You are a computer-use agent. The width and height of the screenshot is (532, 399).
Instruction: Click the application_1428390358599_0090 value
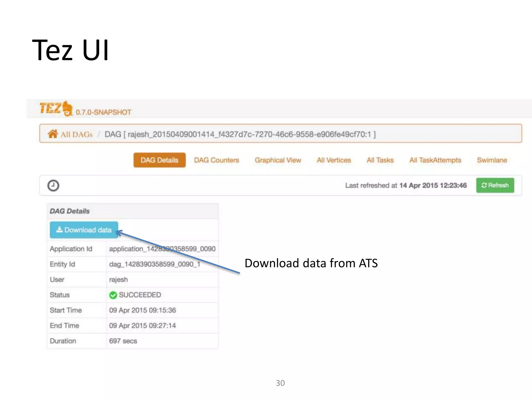tap(162, 249)
